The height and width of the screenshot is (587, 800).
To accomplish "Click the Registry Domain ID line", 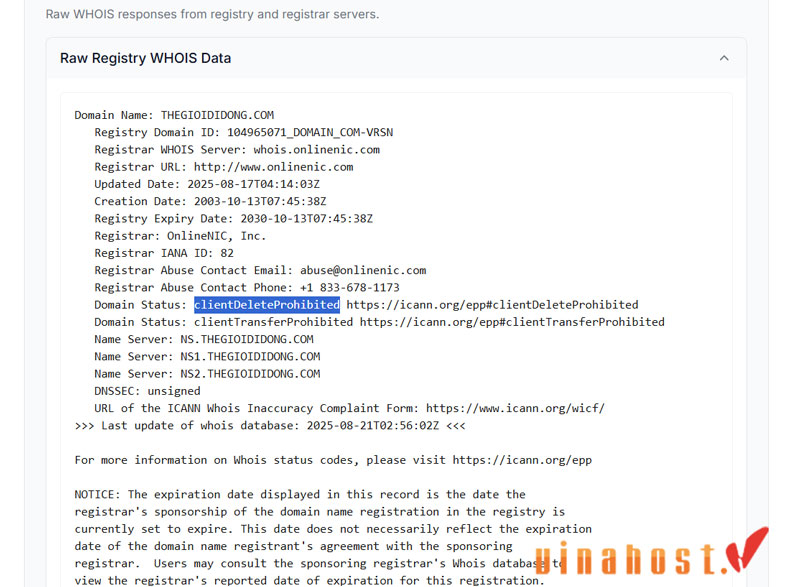I will pyautogui.click(x=243, y=133).
